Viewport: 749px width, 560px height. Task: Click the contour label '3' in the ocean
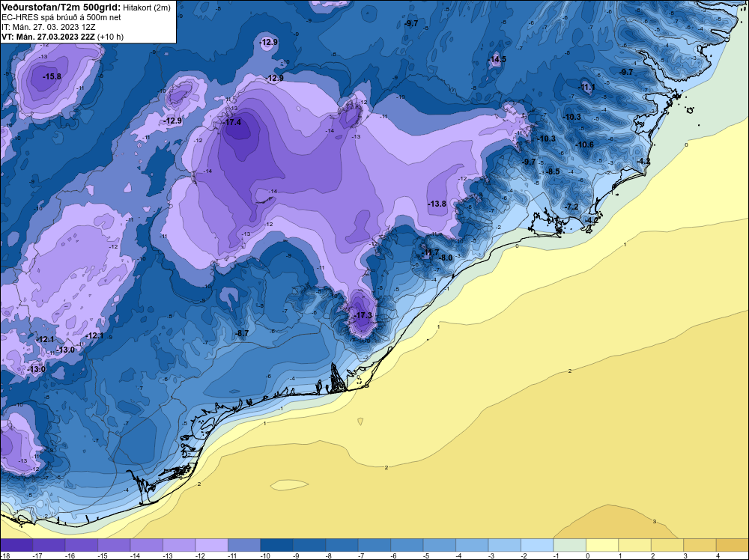point(655,521)
